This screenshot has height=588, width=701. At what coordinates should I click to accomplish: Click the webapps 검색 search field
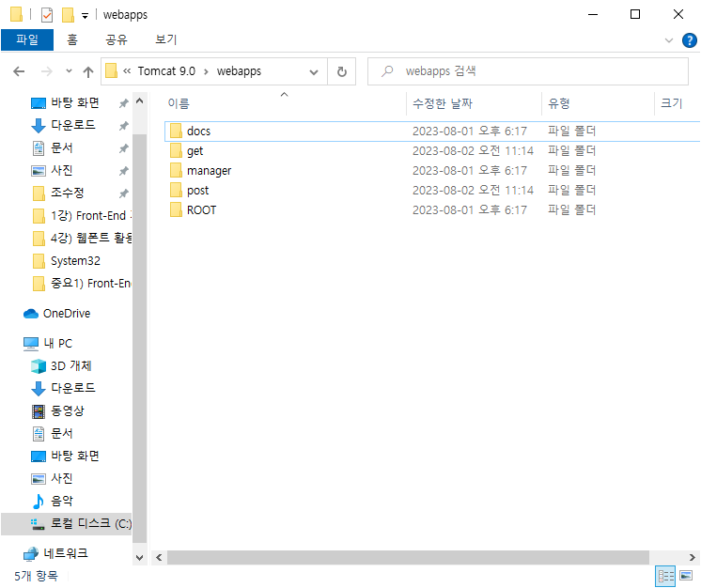pyautogui.click(x=527, y=71)
